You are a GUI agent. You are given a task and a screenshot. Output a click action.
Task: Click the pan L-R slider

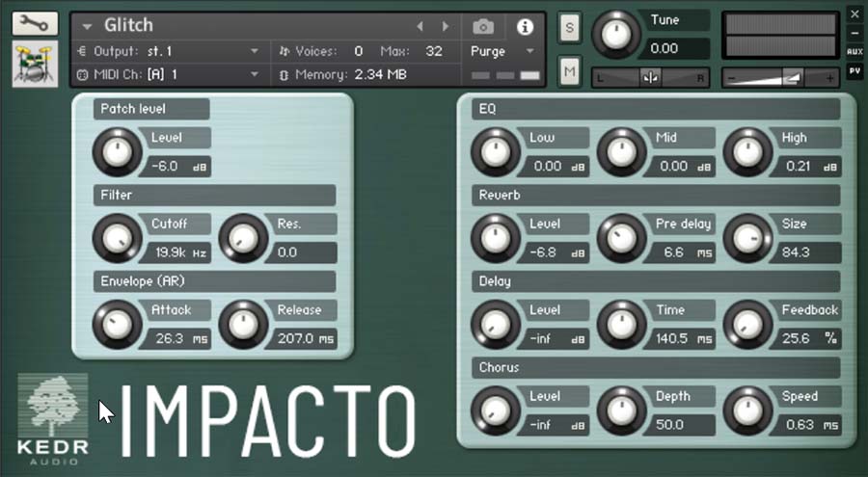[x=650, y=78]
